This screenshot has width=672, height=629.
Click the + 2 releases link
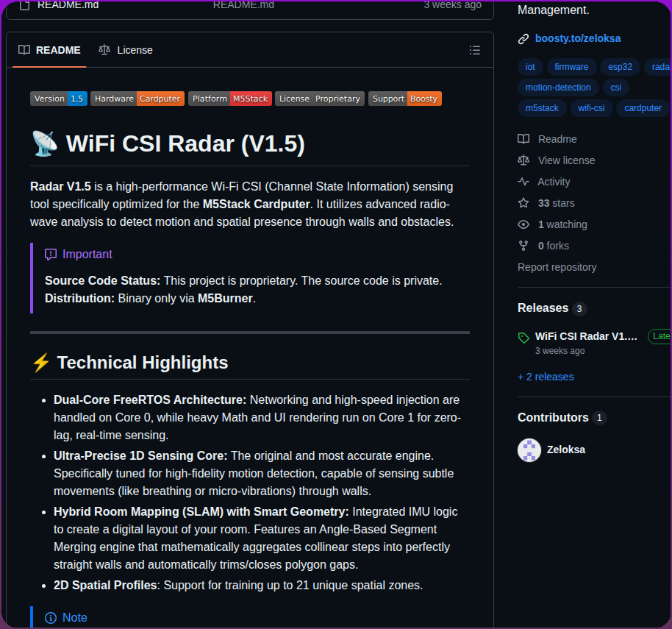point(546,377)
